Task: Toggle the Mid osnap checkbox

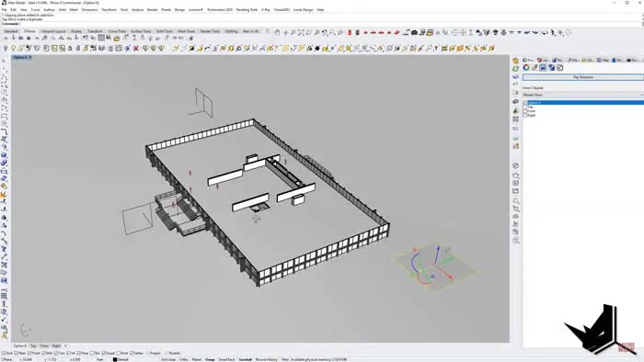Action: tap(43, 353)
